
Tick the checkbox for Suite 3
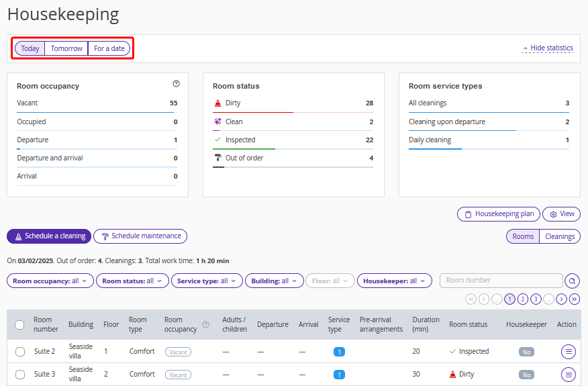(x=19, y=375)
